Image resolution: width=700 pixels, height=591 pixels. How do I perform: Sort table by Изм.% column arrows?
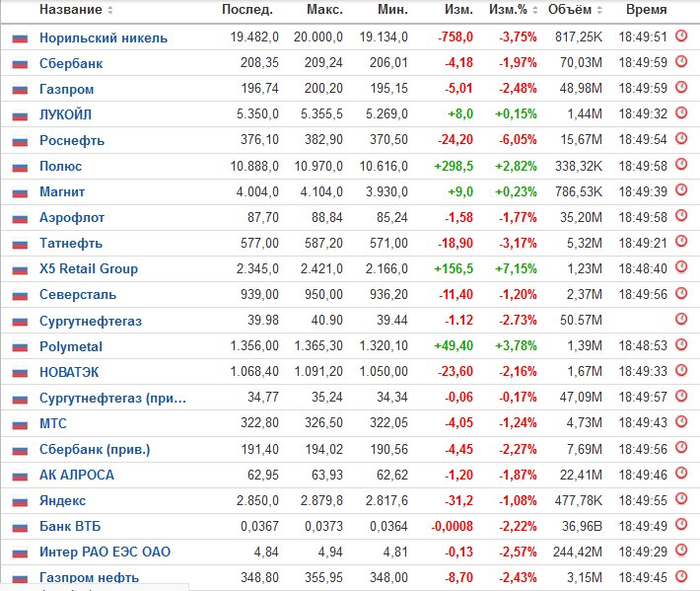(534, 10)
